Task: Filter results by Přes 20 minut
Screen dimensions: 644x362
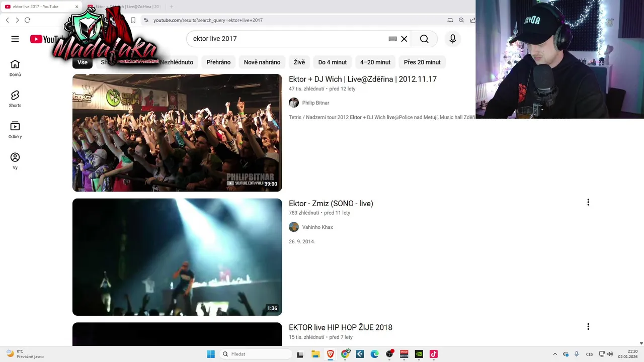Action: [422, 62]
